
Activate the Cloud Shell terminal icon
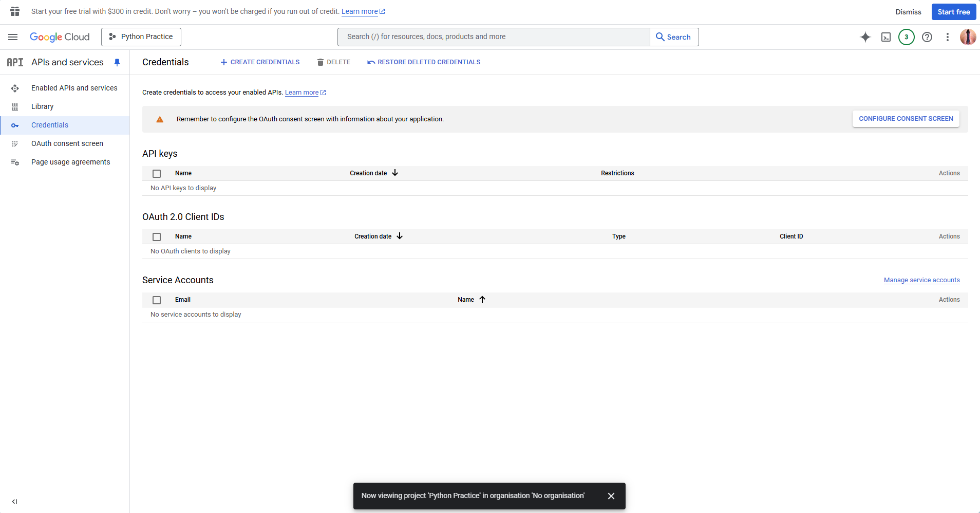pos(886,37)
